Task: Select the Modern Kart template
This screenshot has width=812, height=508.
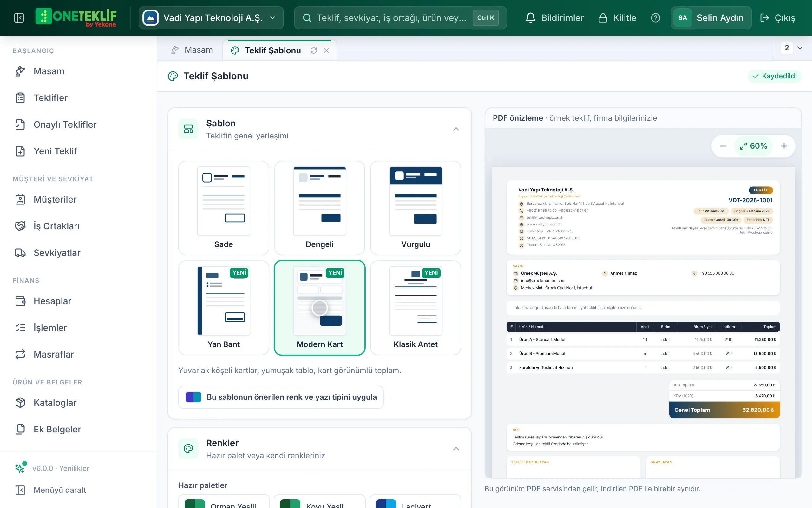Action: pyautogui.click(x=319, y=308)
